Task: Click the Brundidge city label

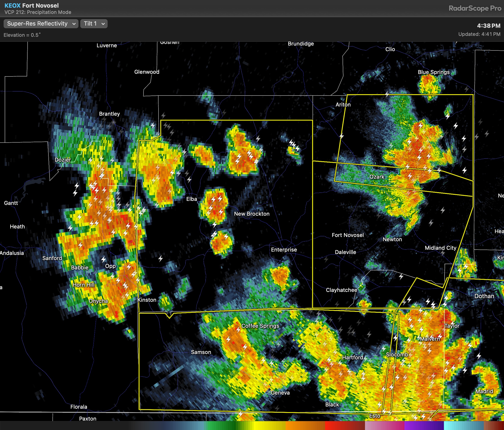Action: [301, 43]
